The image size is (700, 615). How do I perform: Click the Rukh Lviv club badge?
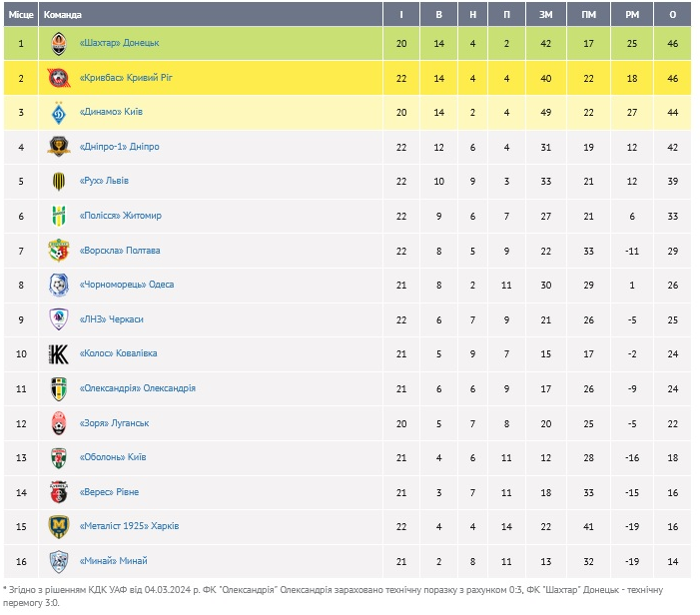pyautogui.click(x=59, y=181)
